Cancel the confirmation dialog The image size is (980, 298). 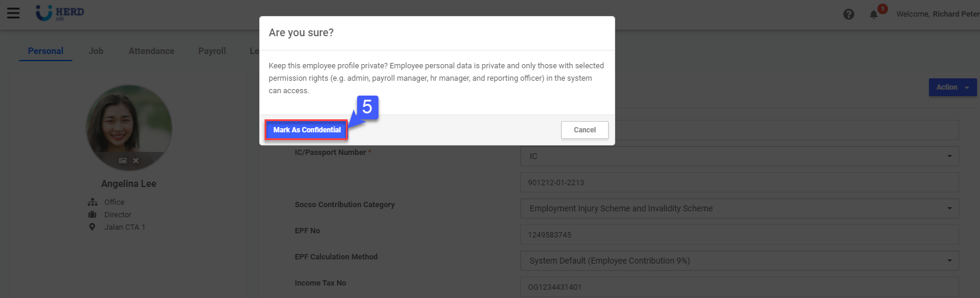click(x=584, y=130)
